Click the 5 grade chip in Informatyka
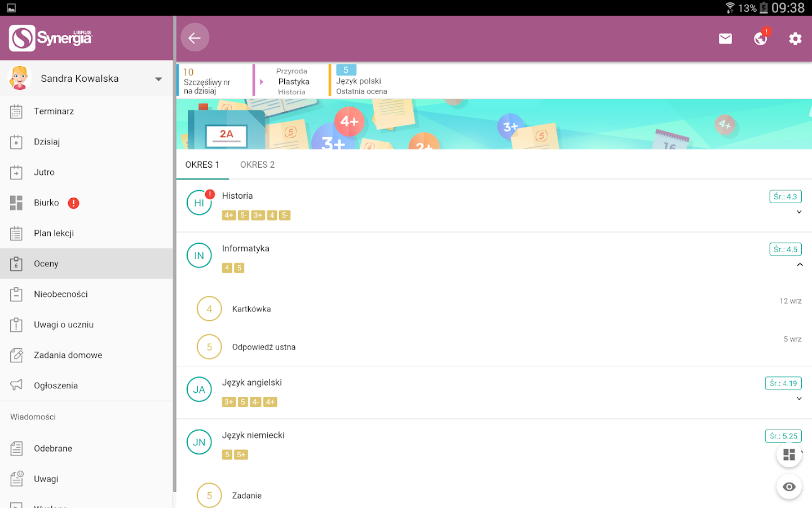This screenshot has height=508, width=812. 239,268
